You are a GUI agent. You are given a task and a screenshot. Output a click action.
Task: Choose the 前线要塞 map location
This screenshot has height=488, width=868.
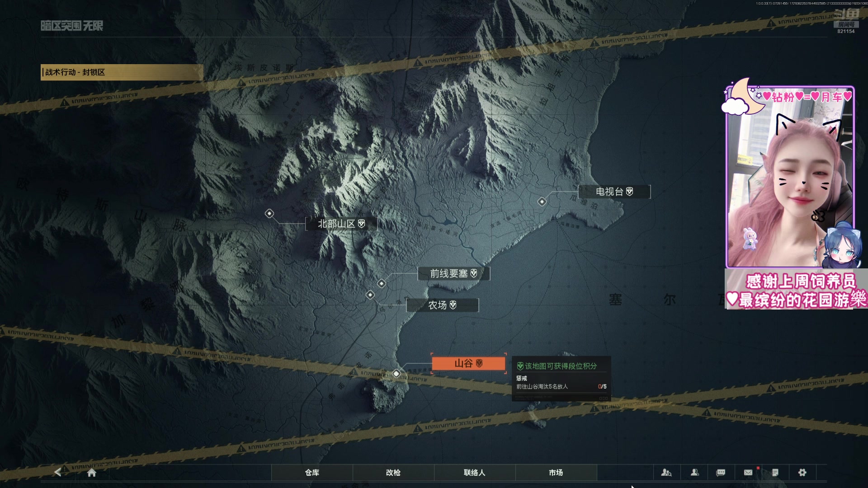tap(453, 273)
